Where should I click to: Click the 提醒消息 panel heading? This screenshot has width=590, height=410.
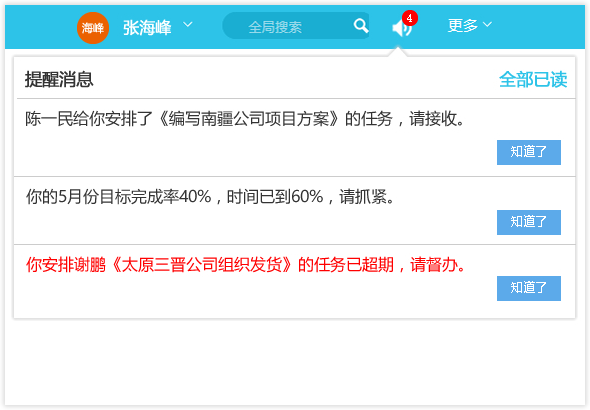[59, 79]
